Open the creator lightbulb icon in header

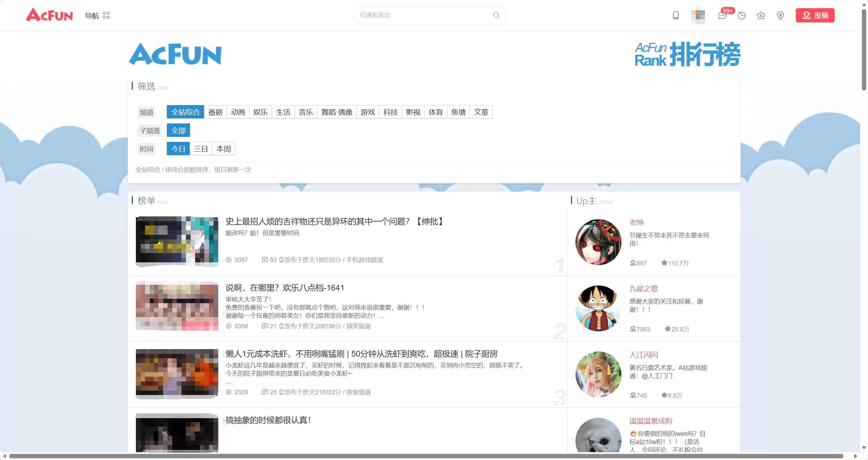tap(780, 15)
